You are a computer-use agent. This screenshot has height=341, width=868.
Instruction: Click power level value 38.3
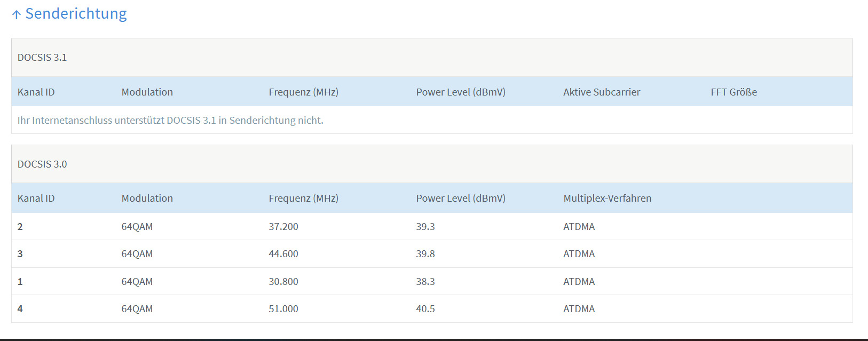[425, 282]
